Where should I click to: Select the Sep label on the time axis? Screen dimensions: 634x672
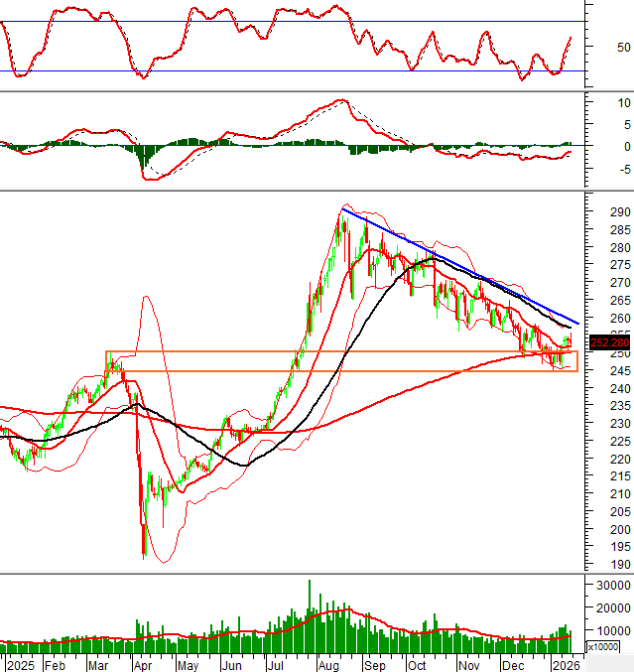point(374,666)
